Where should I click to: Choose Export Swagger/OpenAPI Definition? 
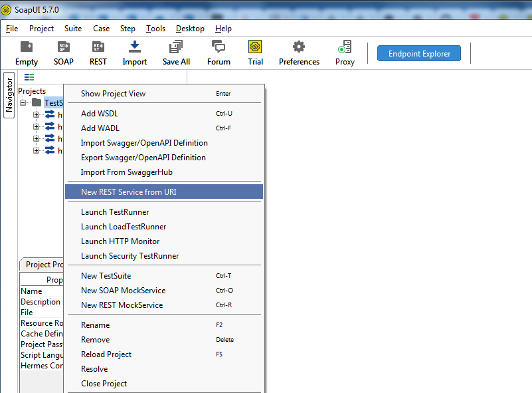(x=164, y=158)
